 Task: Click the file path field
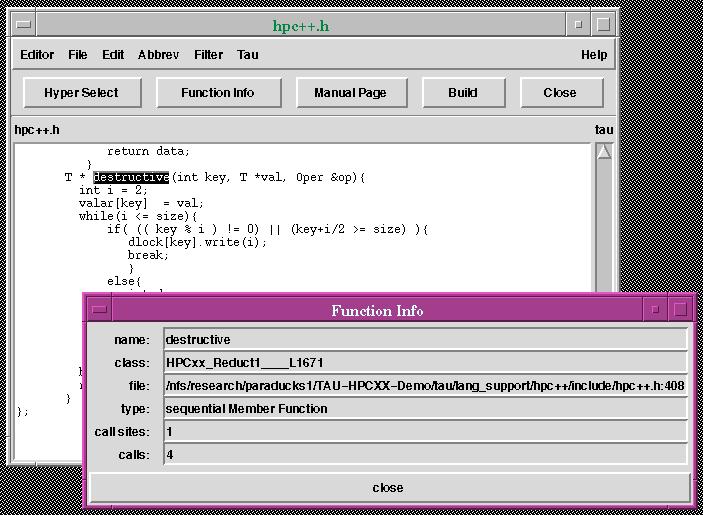[425, 385]
